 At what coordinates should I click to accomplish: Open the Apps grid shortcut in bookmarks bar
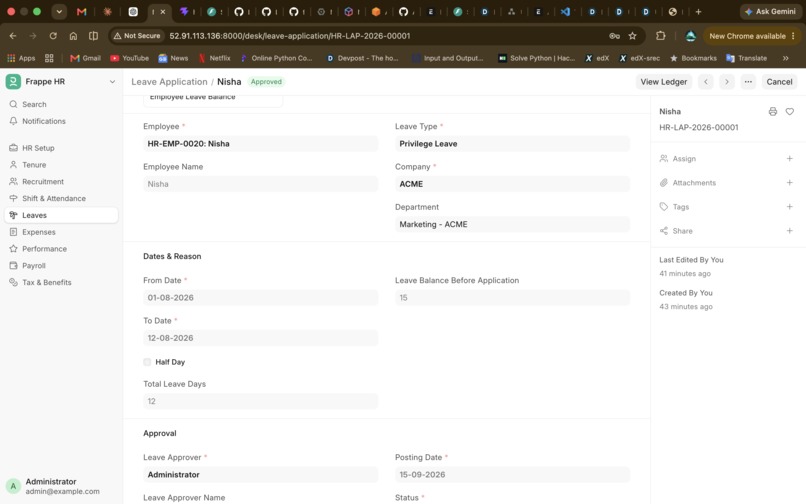point(21,58)
